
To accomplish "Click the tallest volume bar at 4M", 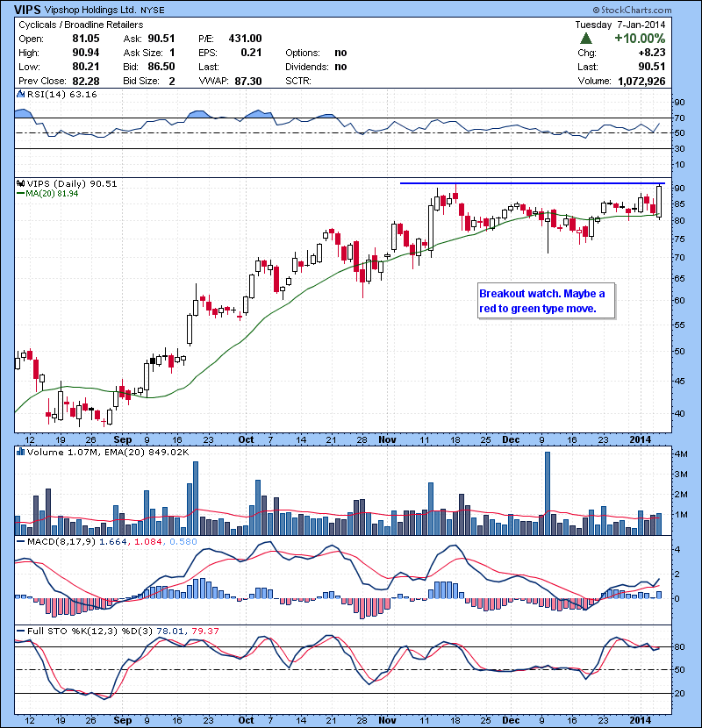I will (548, 493).
